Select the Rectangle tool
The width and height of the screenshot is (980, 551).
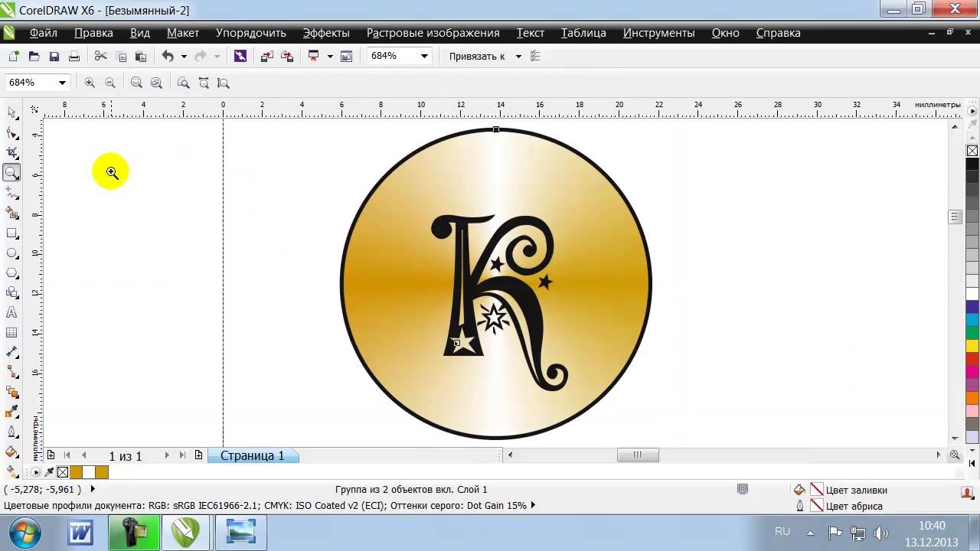pyautogui.click(x=11, y=233)
